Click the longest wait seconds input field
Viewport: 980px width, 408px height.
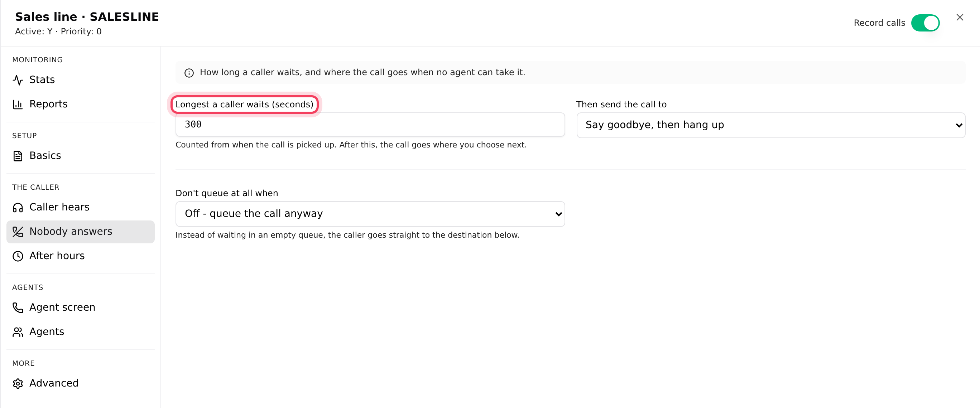[x=370, y=124]
